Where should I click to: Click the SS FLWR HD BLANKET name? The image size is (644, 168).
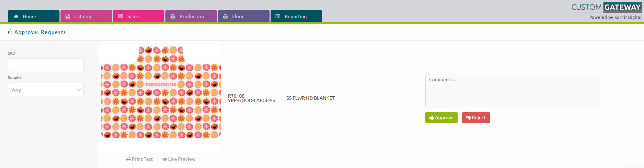[310, 98]
